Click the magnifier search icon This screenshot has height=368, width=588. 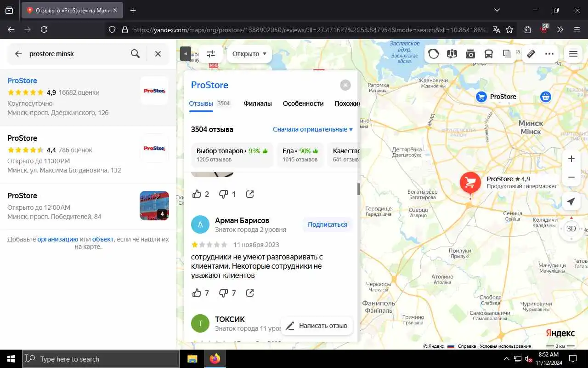[x=135, y=54]
